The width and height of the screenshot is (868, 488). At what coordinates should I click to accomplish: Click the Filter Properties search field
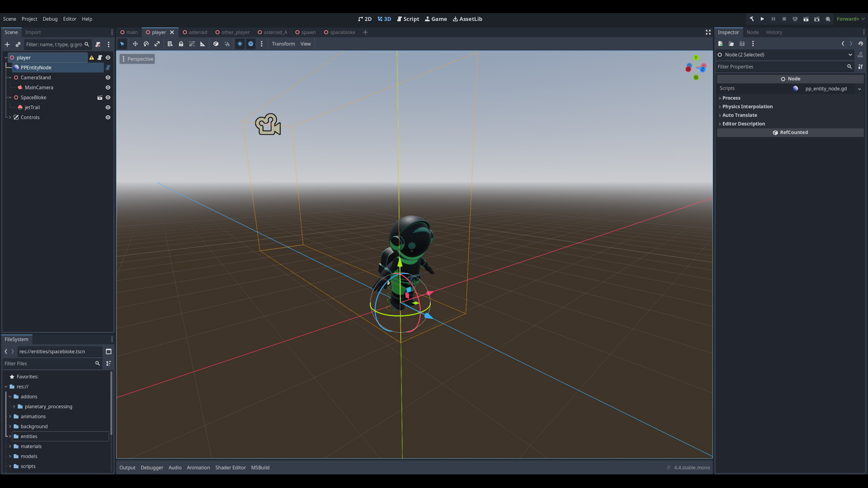click(x=781, y=67)
